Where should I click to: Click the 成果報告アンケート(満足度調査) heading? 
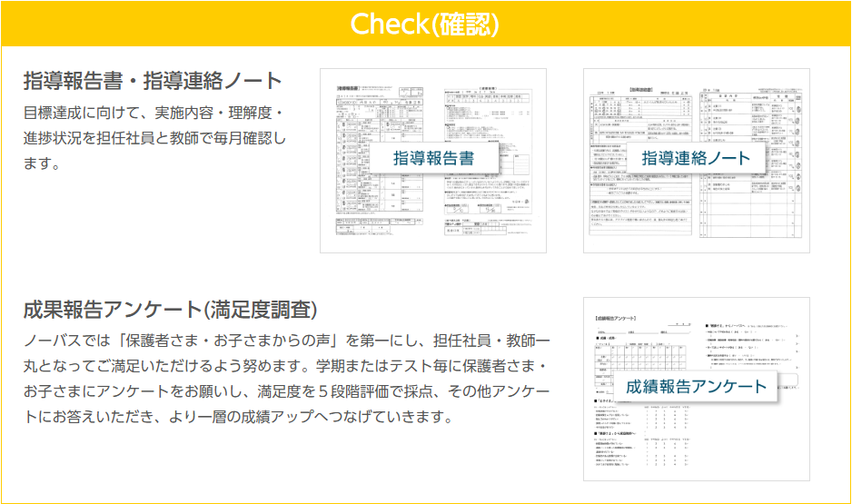tap(170, 310)
